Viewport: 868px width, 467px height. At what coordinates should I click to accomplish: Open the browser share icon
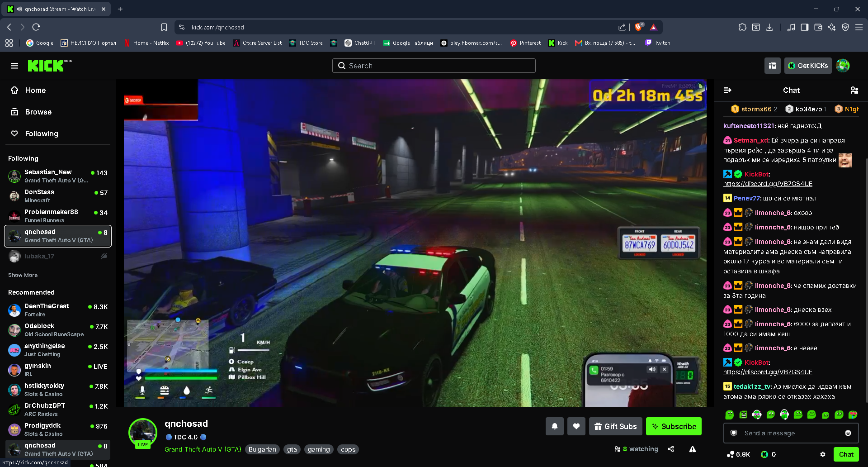(622, 27)
